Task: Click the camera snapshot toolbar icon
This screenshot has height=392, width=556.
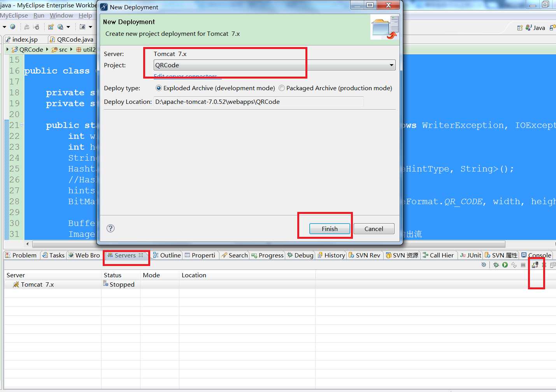Action: click(82, 27)
